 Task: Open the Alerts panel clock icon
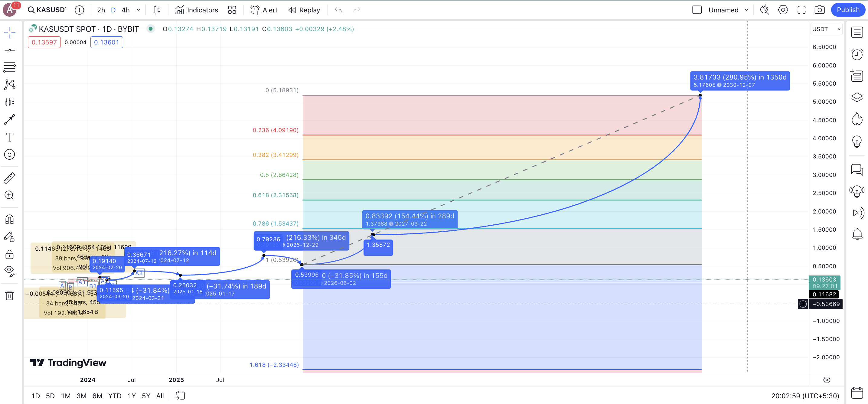(857, 54)
